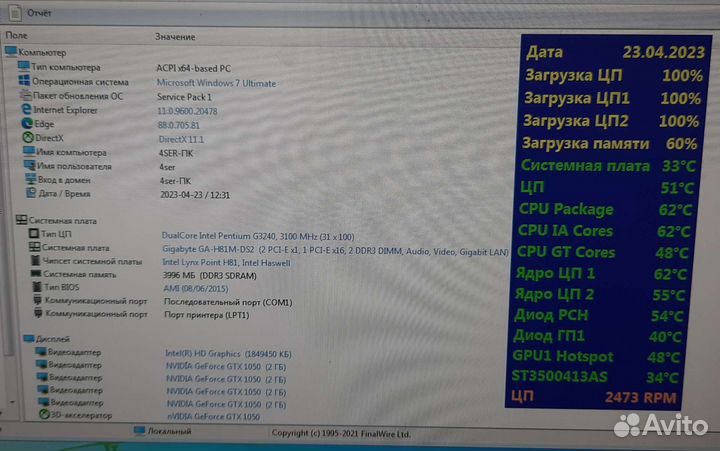
Task: Select the Системная память icon
Action: click(x=35, y=273)
